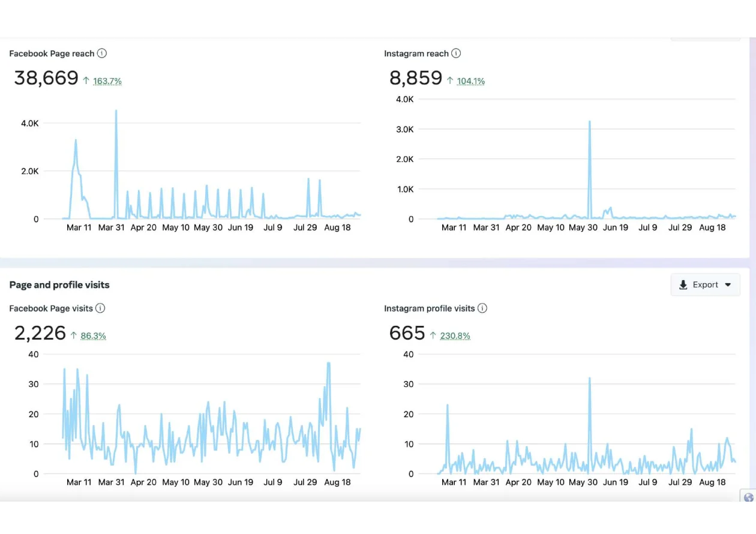Click the 38,669 Facebook reach total

[46, 77]
